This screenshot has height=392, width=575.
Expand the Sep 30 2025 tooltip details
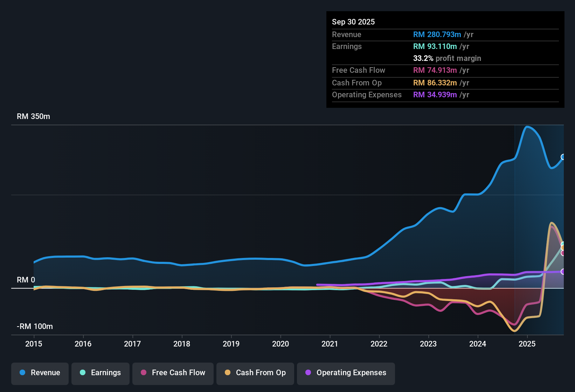click(x=353, y=22)
